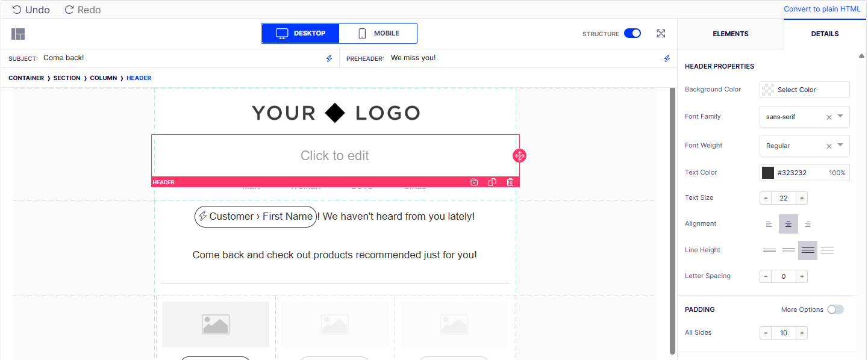Toggle the Structure switch
Screen dimensions: 868x360
(x=632, y=34)
